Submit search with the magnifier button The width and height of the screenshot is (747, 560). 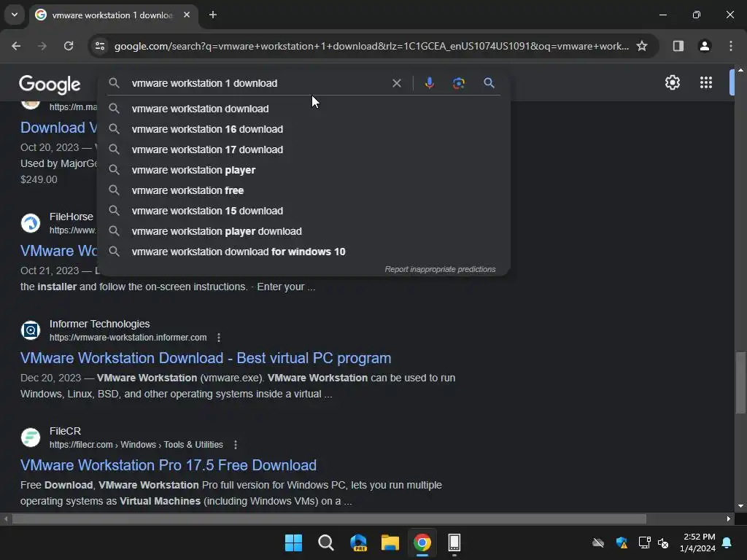coord(489,83)
